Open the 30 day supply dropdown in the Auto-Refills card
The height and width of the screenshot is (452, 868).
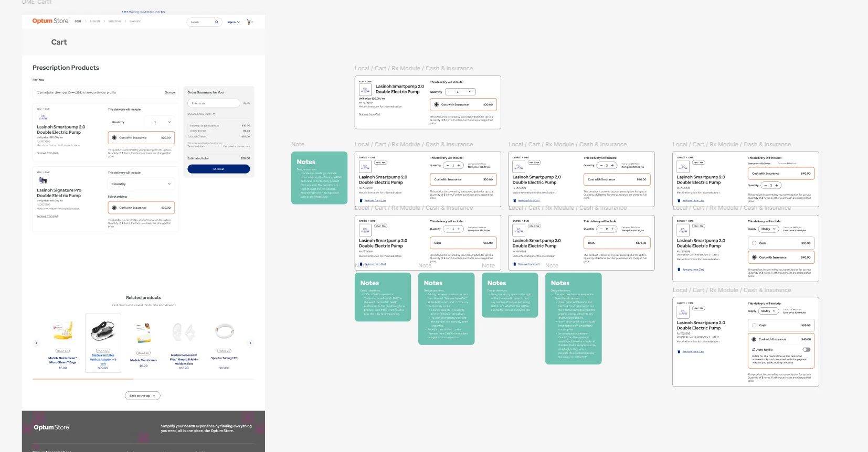pyautogui.click(x=768, y=311)
